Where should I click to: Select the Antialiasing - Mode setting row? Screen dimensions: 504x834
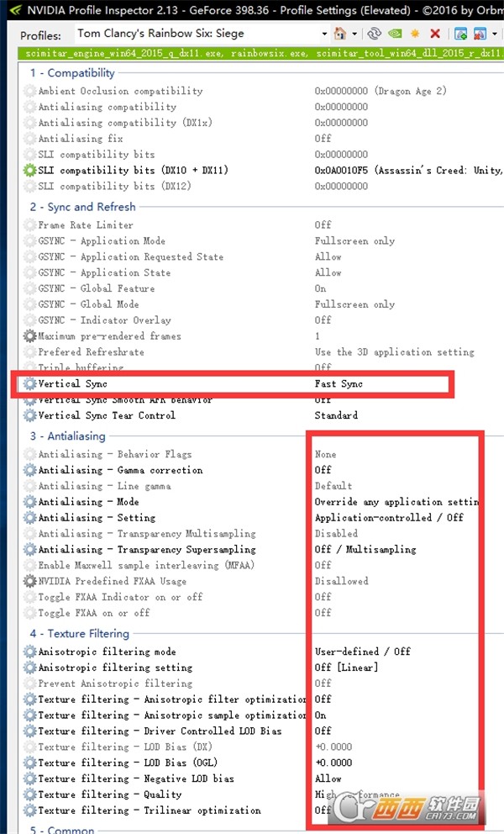click(x=260, y=502)
